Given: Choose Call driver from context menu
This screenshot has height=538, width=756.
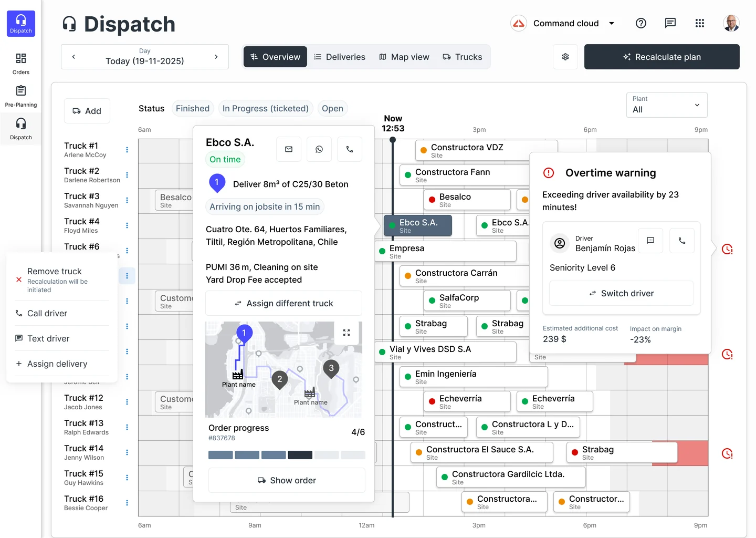Looking at the screenshot, I should (62, 313).
